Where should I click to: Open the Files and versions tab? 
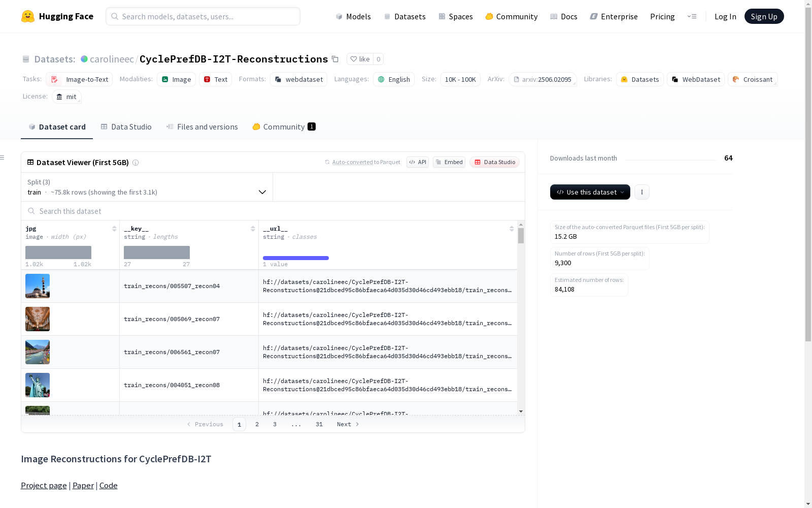click(x=202, y=127)
